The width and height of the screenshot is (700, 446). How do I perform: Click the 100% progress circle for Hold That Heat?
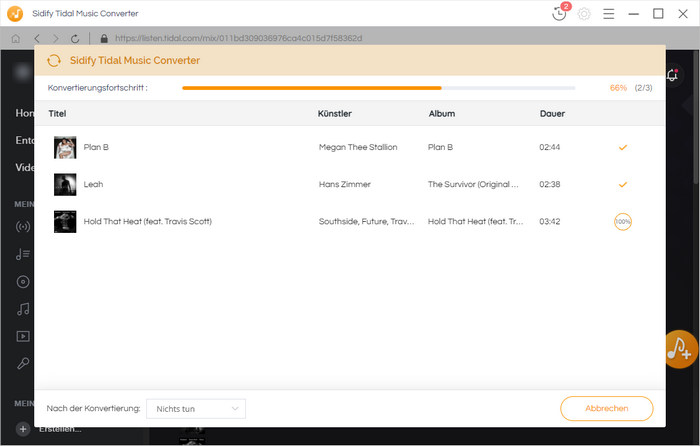(623, 221)
